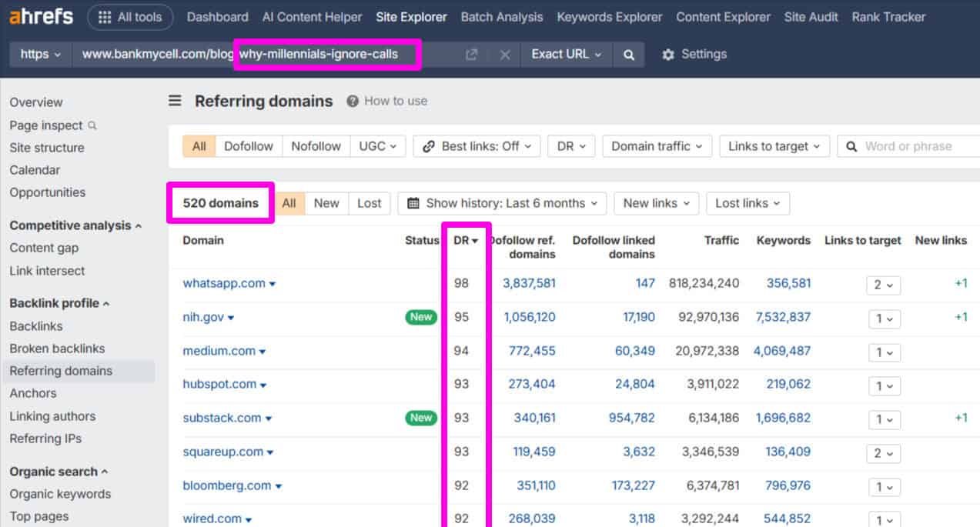The height and width of the screenshot is (527, 980).
Task: Show only New referring domains
Action: 326,203
